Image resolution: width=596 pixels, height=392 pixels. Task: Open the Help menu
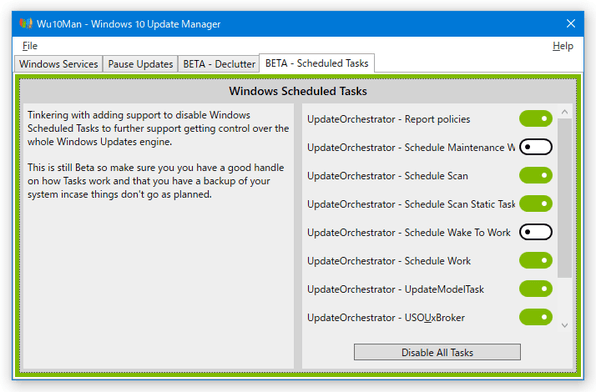563,46
